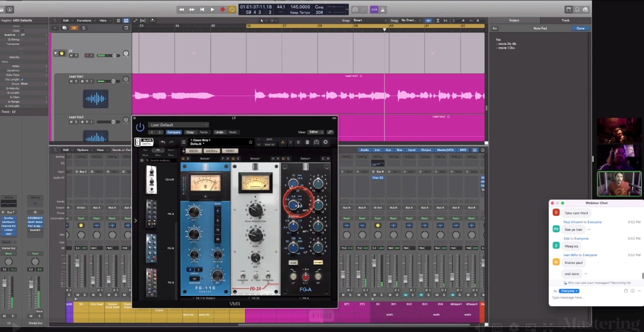644x332 pixels.
Task: Adjust the FG-2A Peak Reduction knob
Action: pos(255,210)
